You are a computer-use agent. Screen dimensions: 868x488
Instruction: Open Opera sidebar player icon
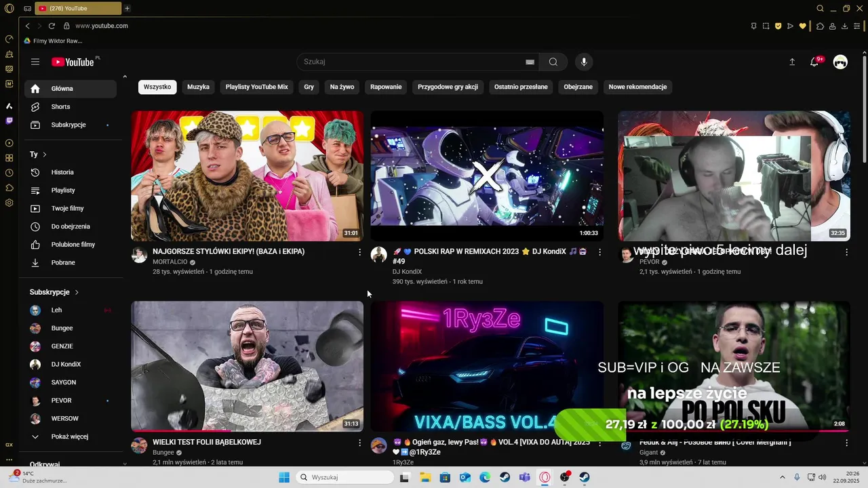(9, 143)
